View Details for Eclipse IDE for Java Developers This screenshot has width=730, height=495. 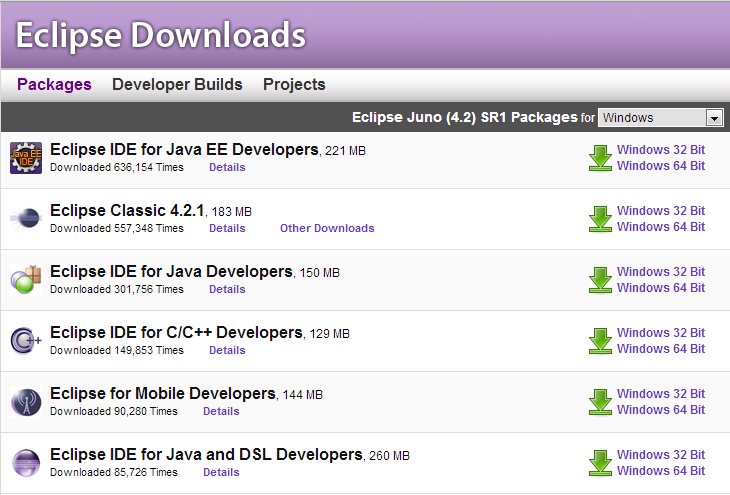[x=227, y=289]
